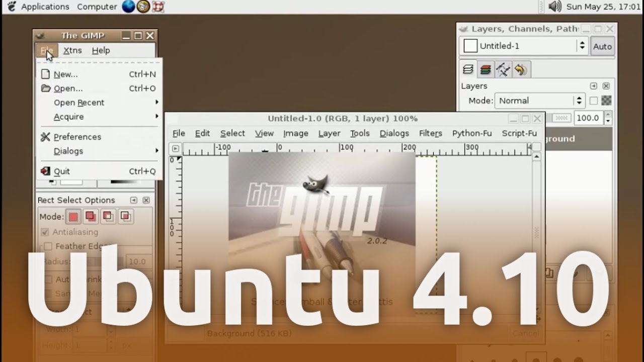Click the GNOME foot icon beside Applications

point(12,7)
